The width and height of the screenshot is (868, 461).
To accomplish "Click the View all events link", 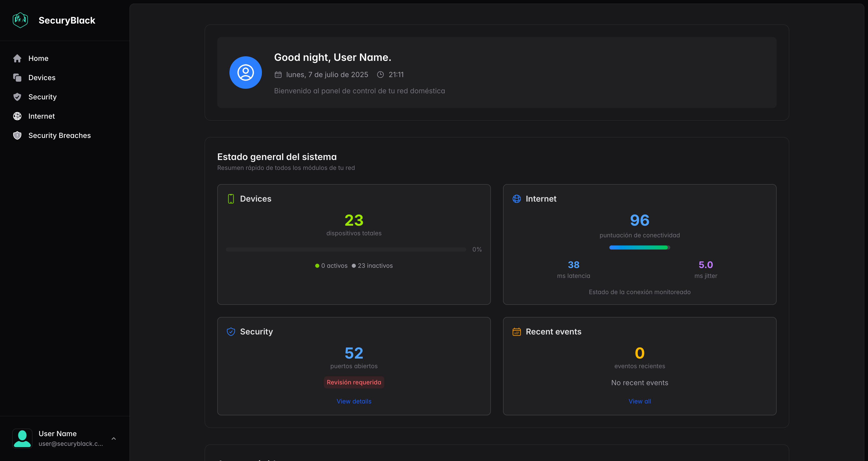I will pos(640,401).
